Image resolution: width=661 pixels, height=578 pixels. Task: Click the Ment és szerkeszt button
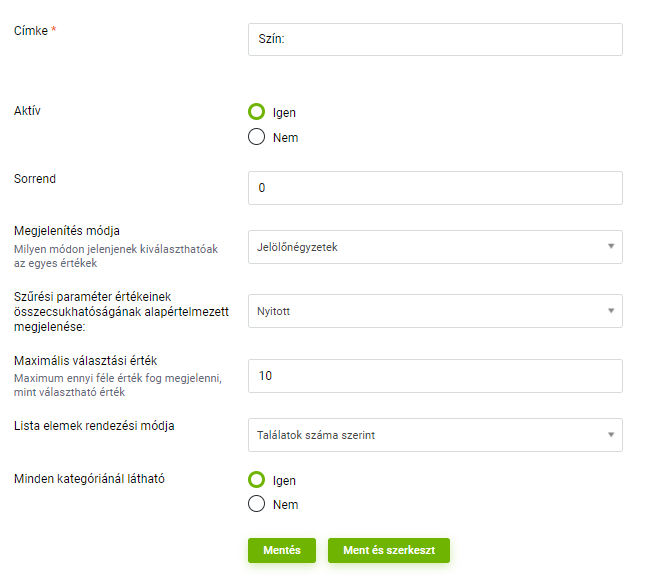click(x=389, y=550)
